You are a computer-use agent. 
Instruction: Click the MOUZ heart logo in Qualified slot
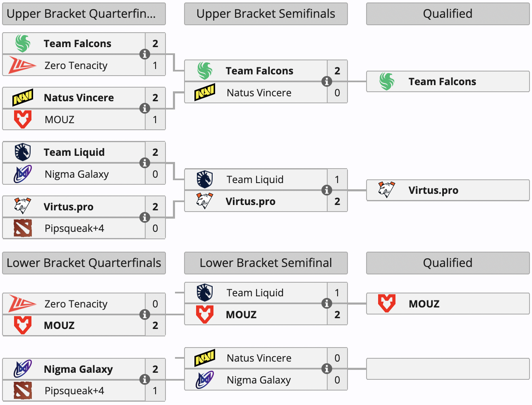pos(386,303)
